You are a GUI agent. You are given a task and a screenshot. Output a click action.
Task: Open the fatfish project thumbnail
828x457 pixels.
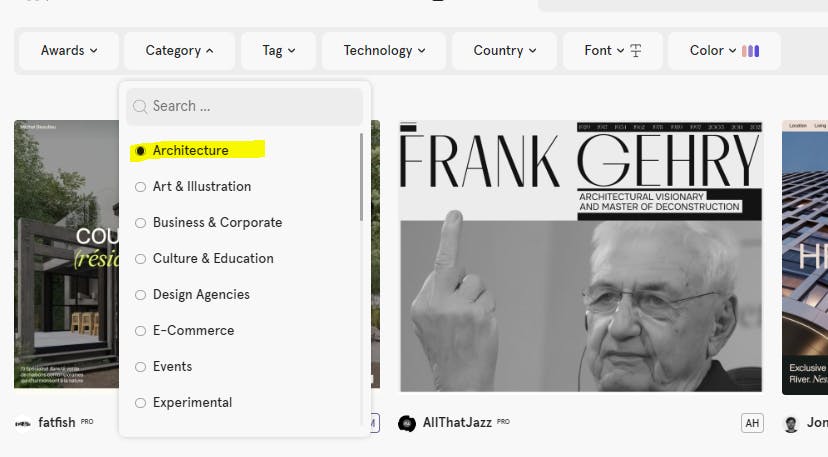click(x=67, y=254)
